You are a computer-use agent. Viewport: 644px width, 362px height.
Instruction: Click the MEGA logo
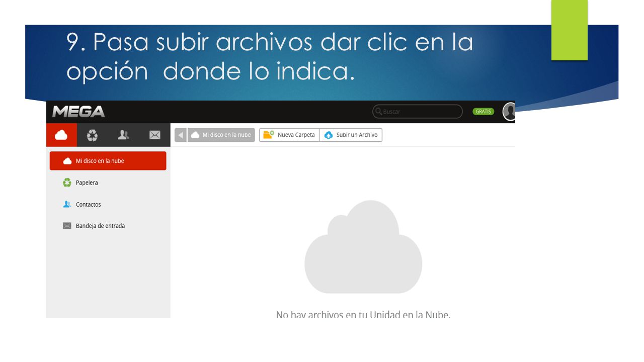78,111
